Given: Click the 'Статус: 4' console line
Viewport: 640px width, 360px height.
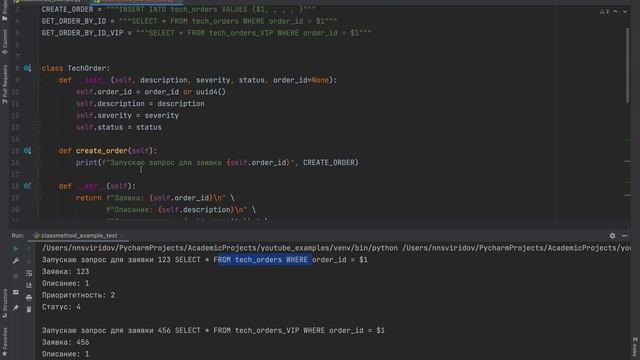Looking at the screenshot, I should [61, 307].
